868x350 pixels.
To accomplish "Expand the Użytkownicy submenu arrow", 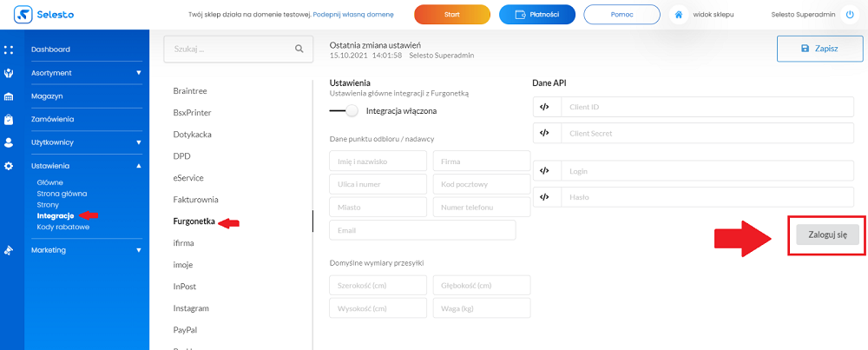I will pyautogui.click(x=139, y=142).
